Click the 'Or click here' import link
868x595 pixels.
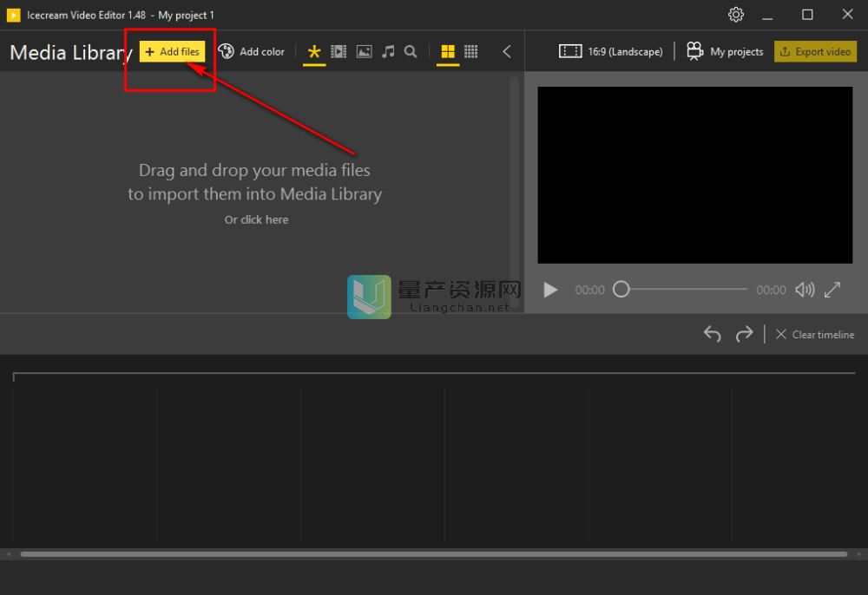[256, 219]
